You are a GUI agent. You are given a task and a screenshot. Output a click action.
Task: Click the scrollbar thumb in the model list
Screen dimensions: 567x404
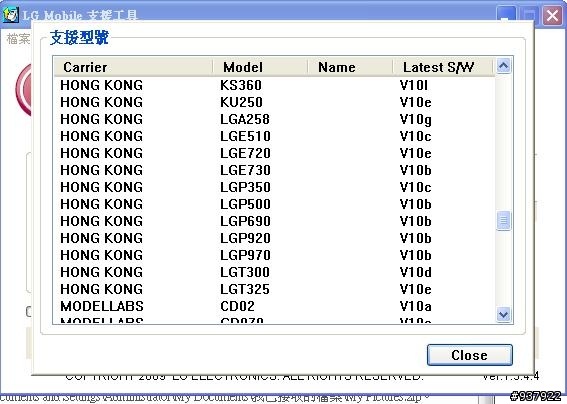coord(503,220)
